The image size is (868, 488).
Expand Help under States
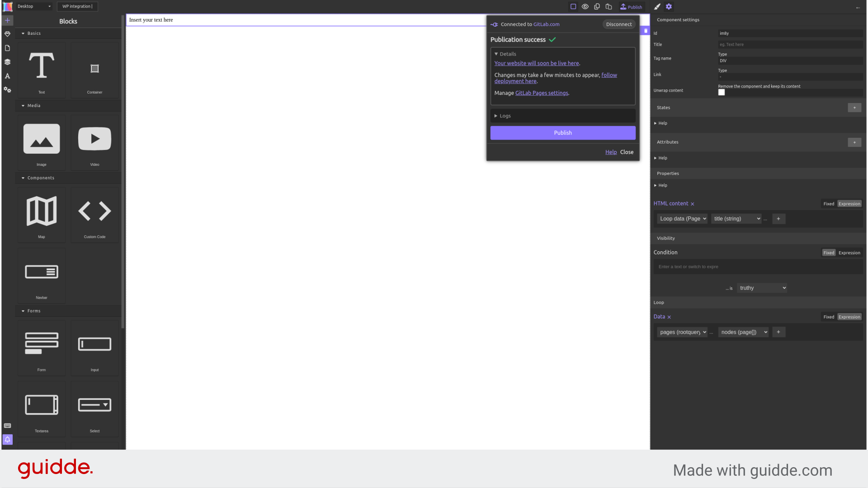pos(660,123)
